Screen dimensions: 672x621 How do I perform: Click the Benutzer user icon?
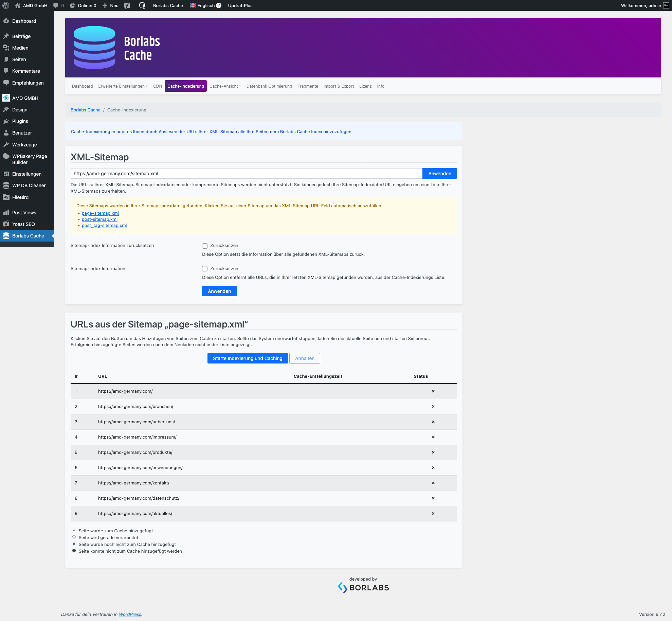(x=6, y=133)
